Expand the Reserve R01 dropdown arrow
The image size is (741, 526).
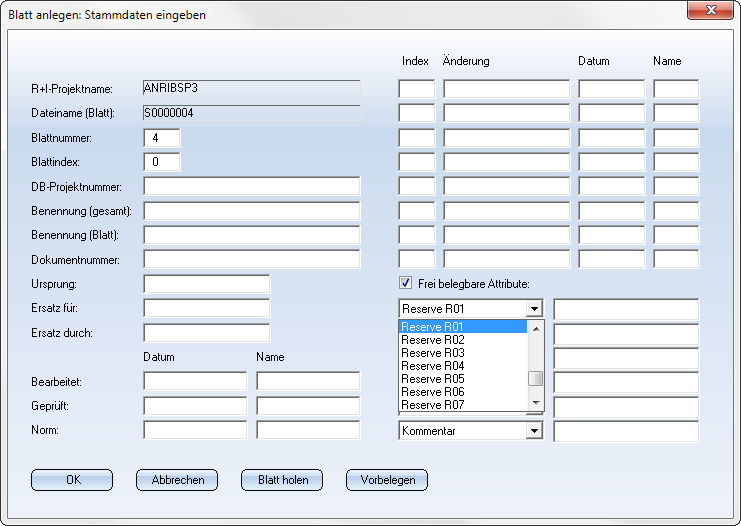point(534,309)
